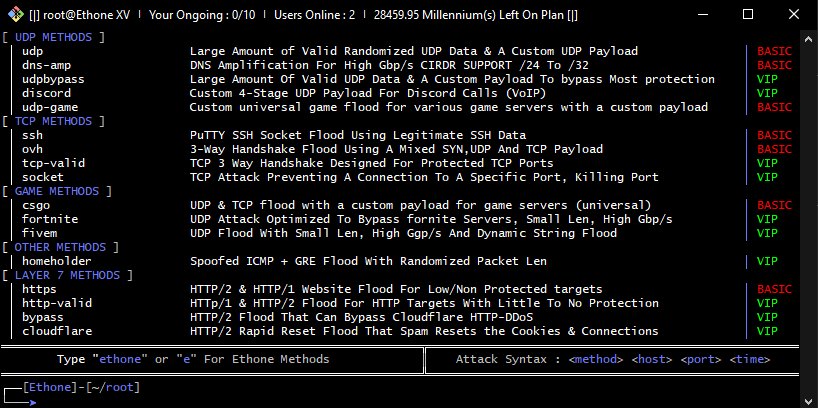Click the scrollbar down arrow
The width and height of the screenshot is (818, 408).
(809, 399)
